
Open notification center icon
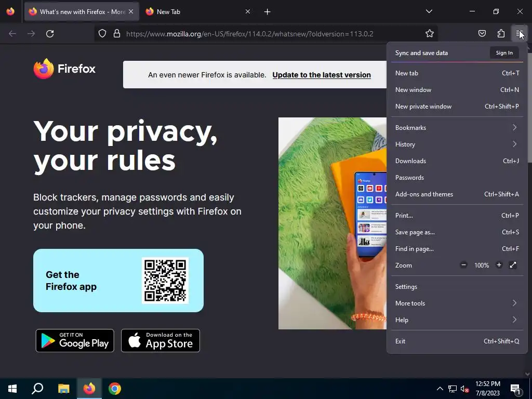pos(515,389)
